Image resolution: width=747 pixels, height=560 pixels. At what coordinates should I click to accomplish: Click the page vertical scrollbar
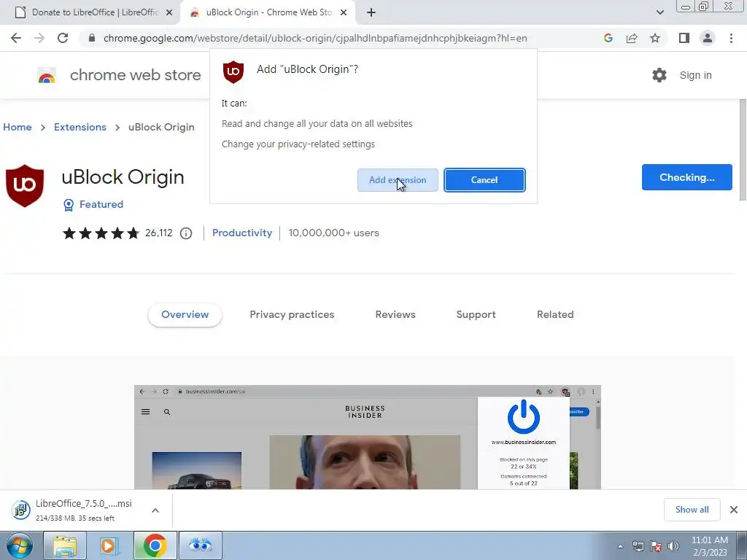click(x=742, y=150)
